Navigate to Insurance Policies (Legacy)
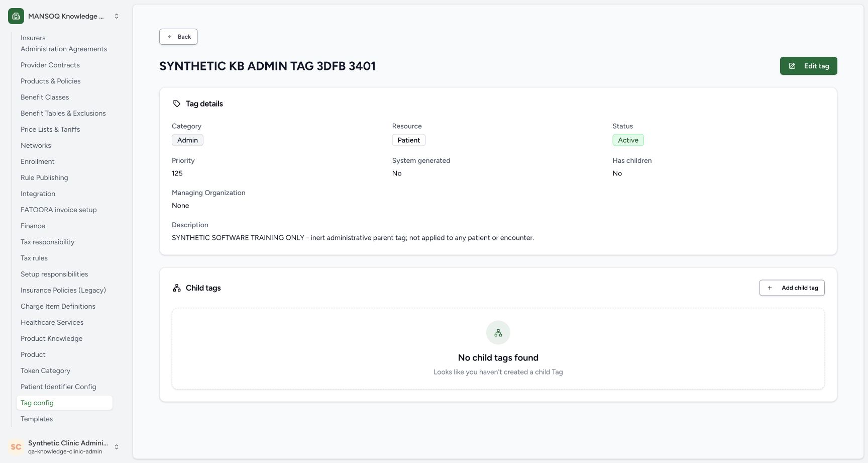Viewport: 868px width, 463px height. tap(63, 290)
